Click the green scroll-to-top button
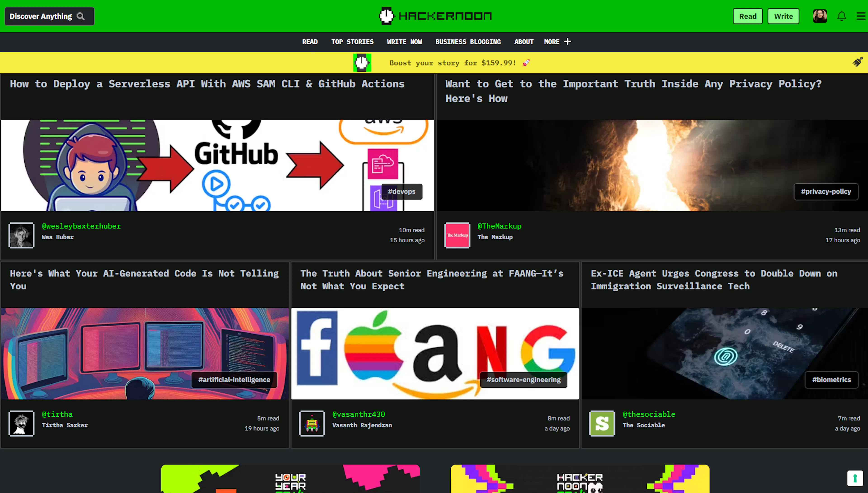 (855, 478)
